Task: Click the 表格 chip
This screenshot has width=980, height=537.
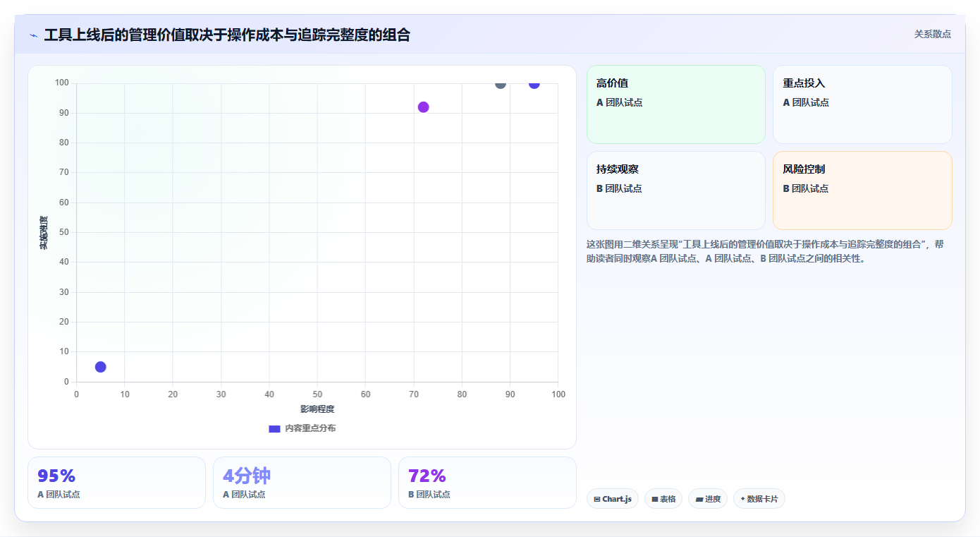Action: [663, 499]
